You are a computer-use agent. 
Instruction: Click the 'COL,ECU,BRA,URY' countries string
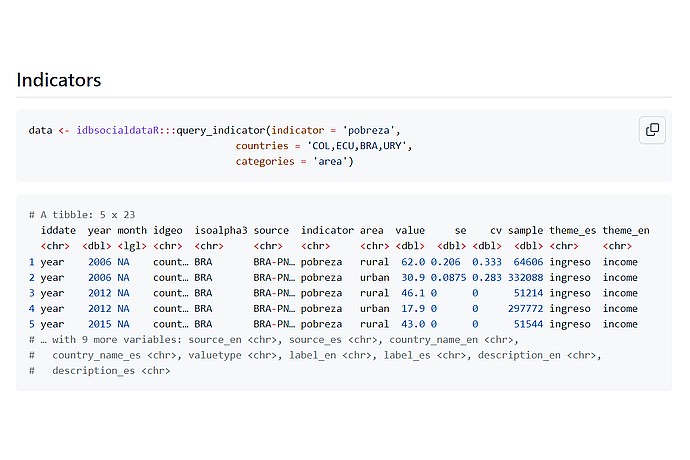pos(356,146)
